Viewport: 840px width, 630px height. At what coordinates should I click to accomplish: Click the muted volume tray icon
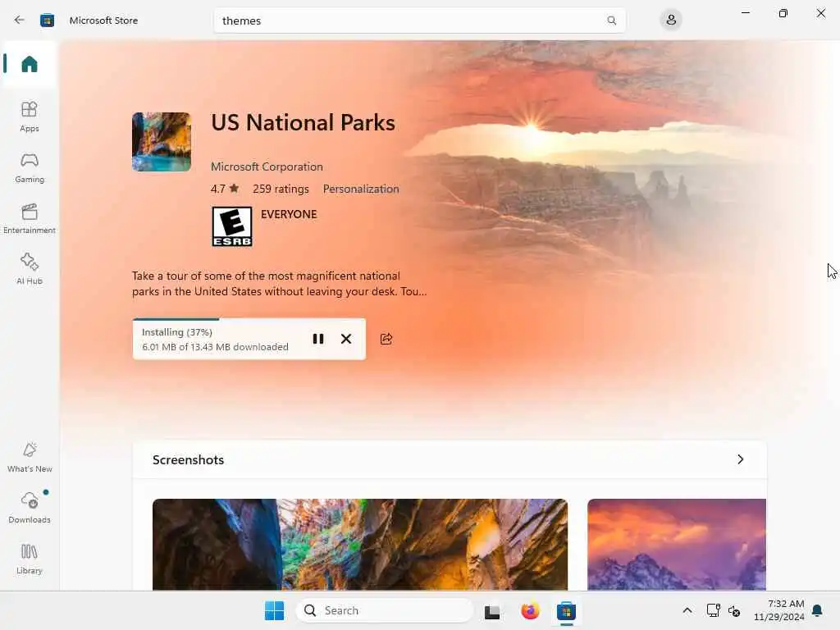734,610
